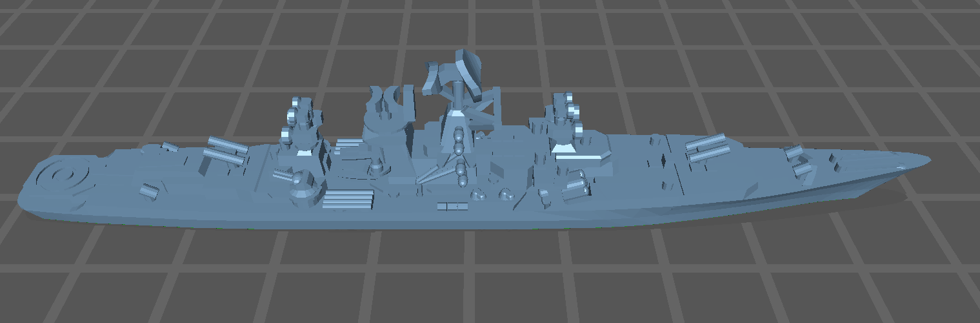Viewport: 980px width, 323px height.
Task: Select the rectangular hatch on midship hull
Action: coord(452,206)
